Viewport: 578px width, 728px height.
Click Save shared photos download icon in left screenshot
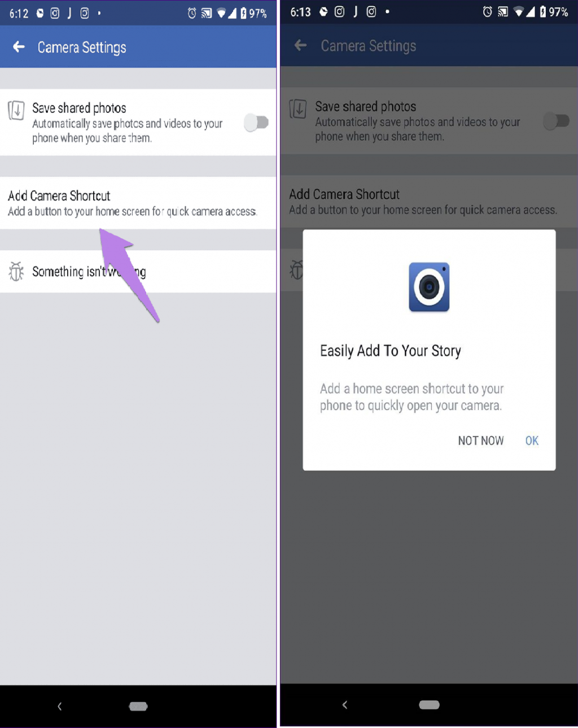(16, 110)
